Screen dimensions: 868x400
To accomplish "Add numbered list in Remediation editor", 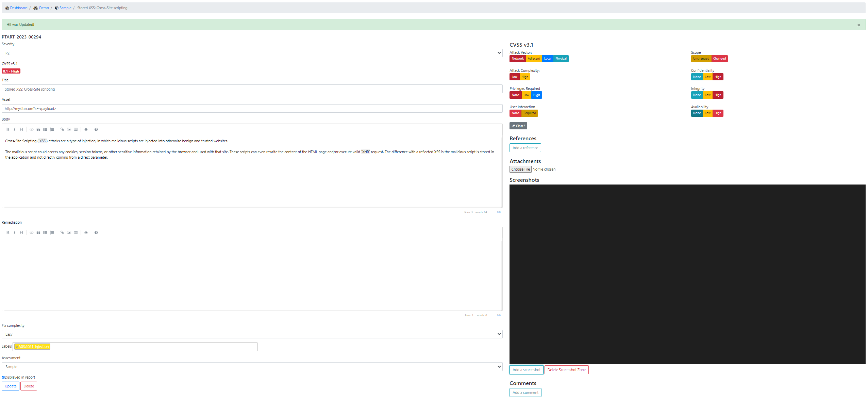I will point(52,233).
